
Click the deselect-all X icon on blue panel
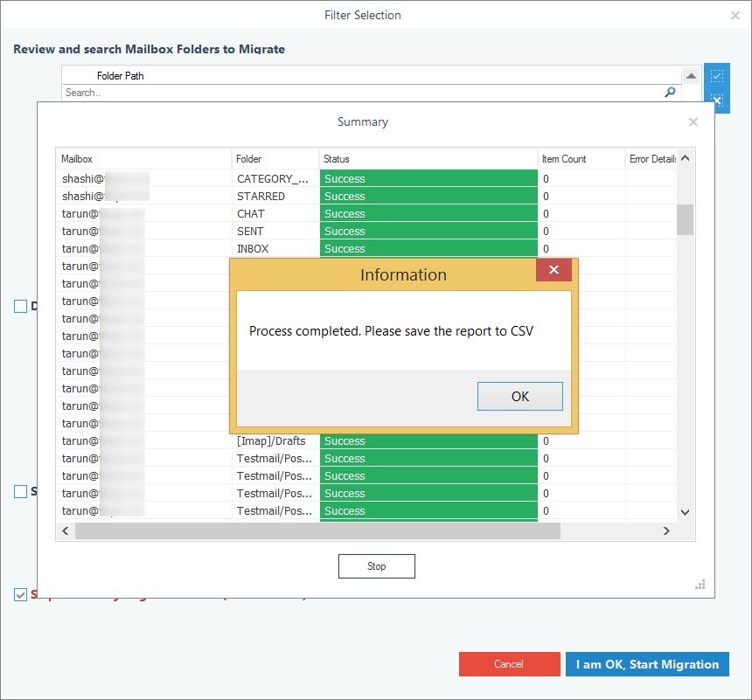717,100
